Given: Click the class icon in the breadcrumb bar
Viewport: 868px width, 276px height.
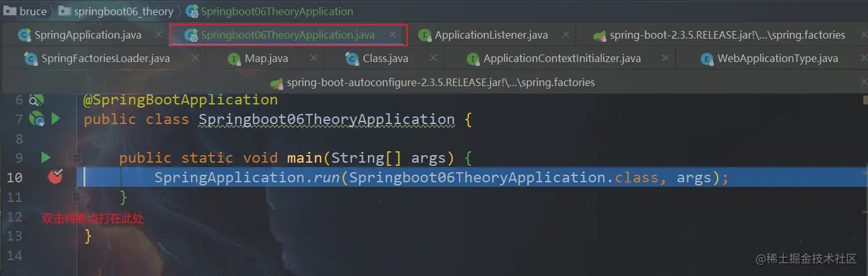Looking at the screenshot, I should pyautogui.click(x=192, y=11).
